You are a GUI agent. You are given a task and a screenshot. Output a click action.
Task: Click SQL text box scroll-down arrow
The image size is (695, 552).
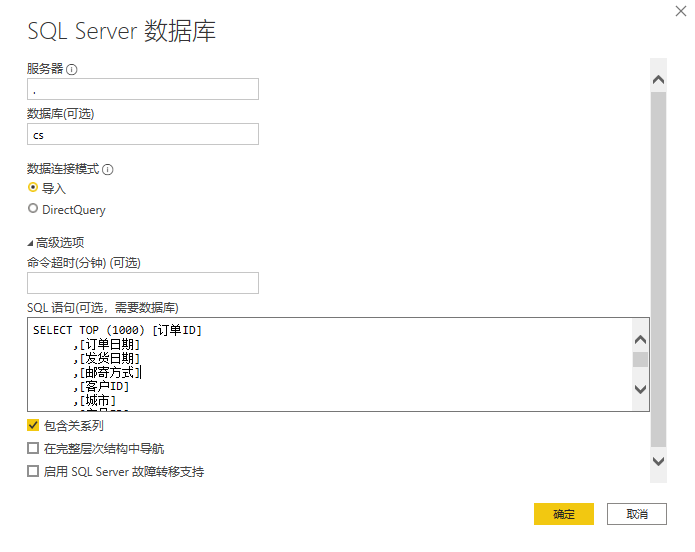[x=640, y=389]
